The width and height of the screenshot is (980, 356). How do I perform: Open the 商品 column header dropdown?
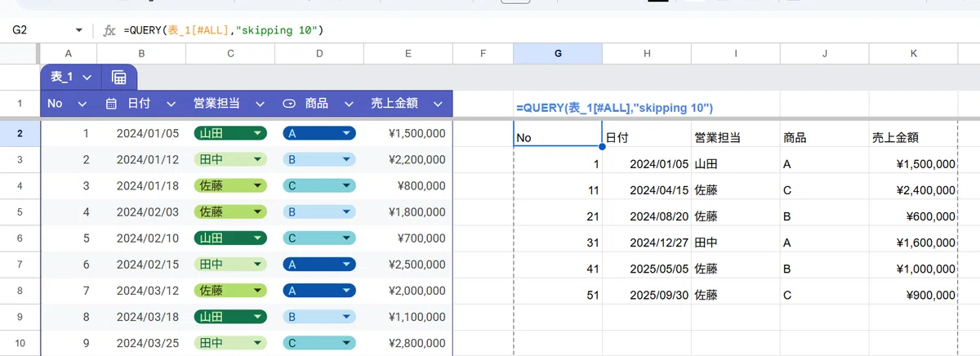(x=349, y=104)
